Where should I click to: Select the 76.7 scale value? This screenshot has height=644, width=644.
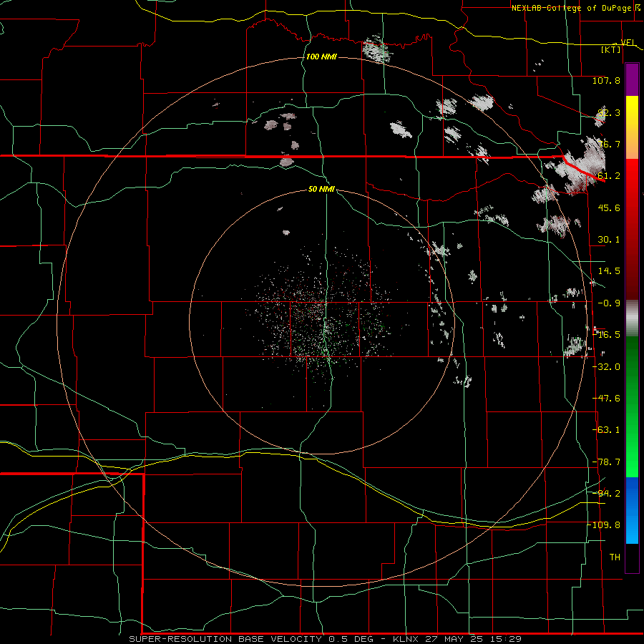coord(609,144)
